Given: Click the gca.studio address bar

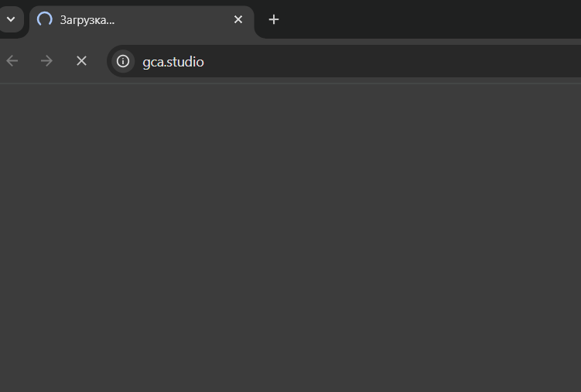Looking at the screenshot, I should pos(343,61).
